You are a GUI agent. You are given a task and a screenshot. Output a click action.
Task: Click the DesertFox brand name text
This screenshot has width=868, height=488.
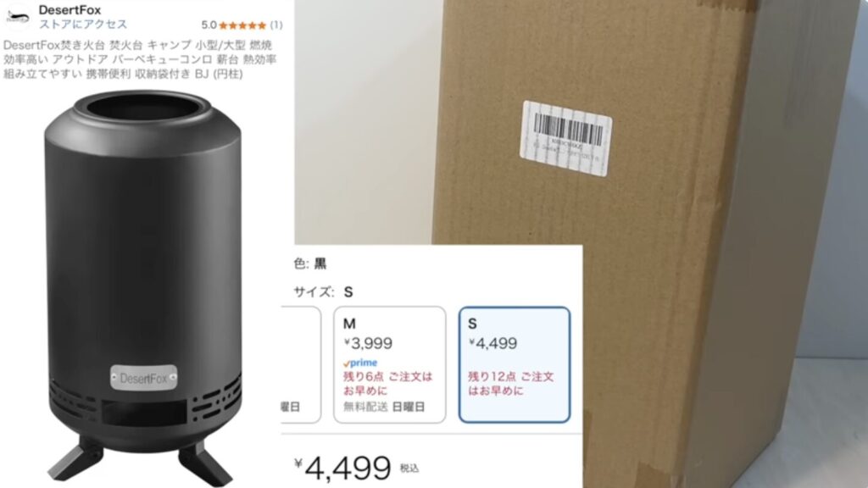tap(70, 9)
